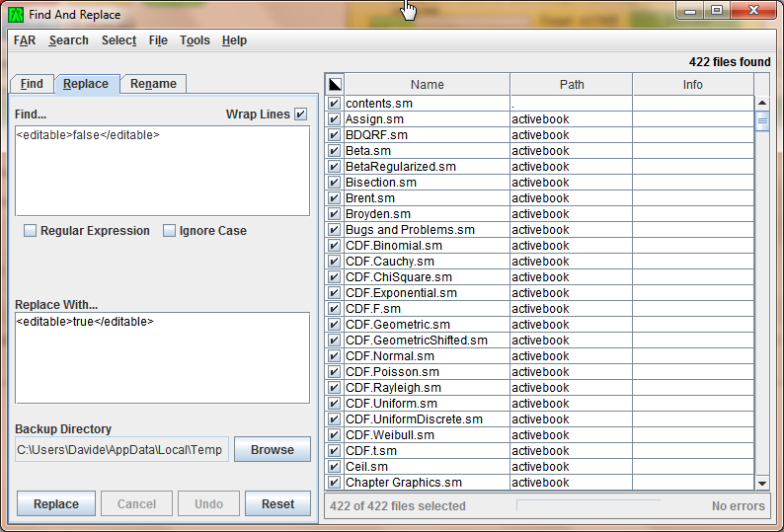784x532 pixels.
Task: Enable the Ignore Case option
Action: pyautogui.click(x=170, y=231)
